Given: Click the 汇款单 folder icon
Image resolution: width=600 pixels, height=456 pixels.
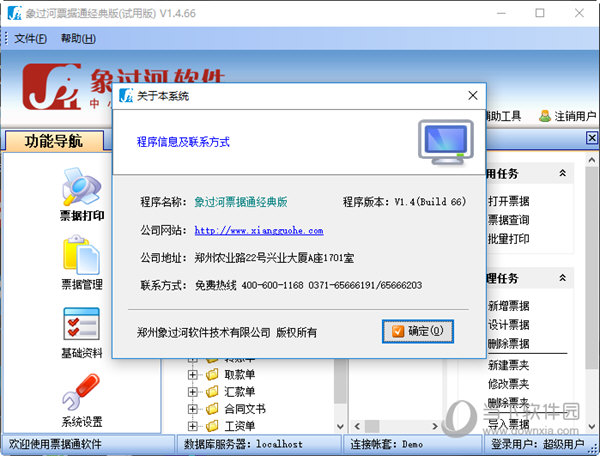Looking at the screenshot, I should tap(212, 391).
